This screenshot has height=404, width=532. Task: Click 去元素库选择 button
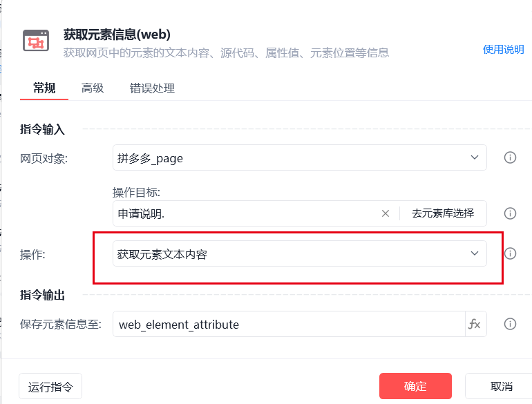point(443,213)
